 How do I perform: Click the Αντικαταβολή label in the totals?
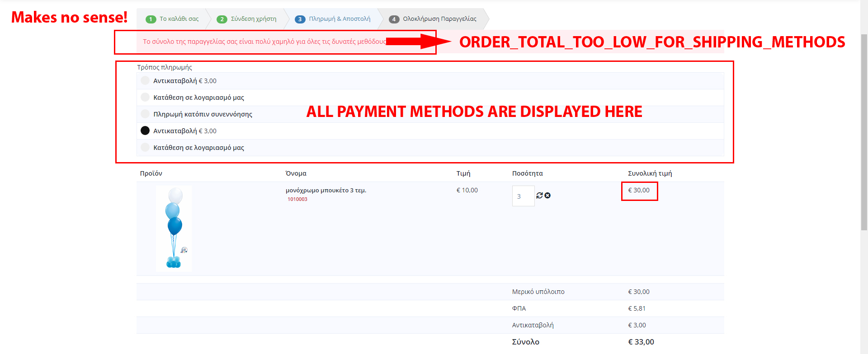coord(533,325)
